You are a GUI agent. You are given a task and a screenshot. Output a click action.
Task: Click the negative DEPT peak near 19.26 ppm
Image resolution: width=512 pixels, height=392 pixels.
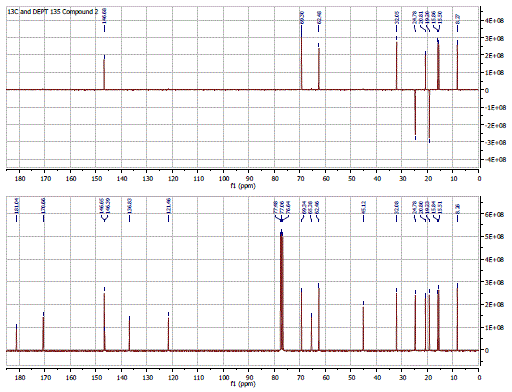[x=429, y=114]
